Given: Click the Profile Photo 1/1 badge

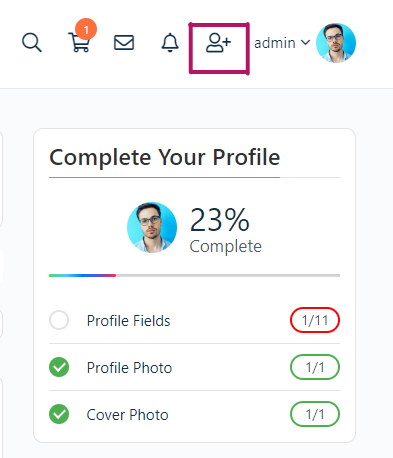Looking at the screenshot, I should tap(315, 367).
